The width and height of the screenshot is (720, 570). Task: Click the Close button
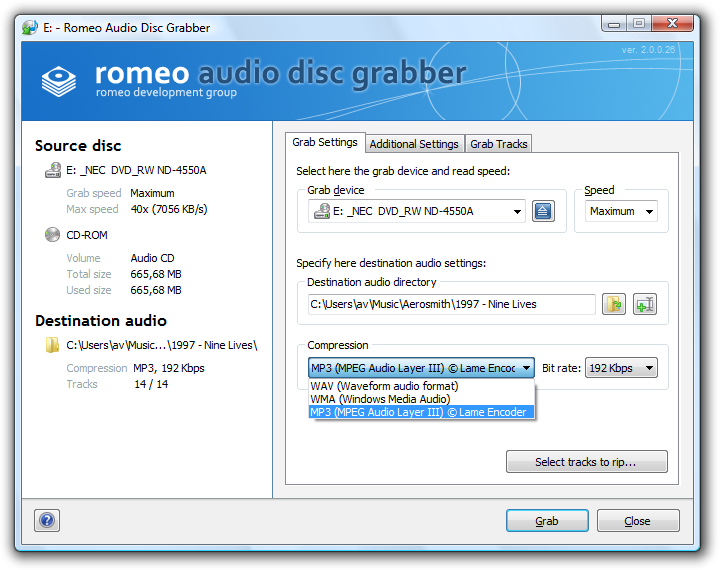638,521
